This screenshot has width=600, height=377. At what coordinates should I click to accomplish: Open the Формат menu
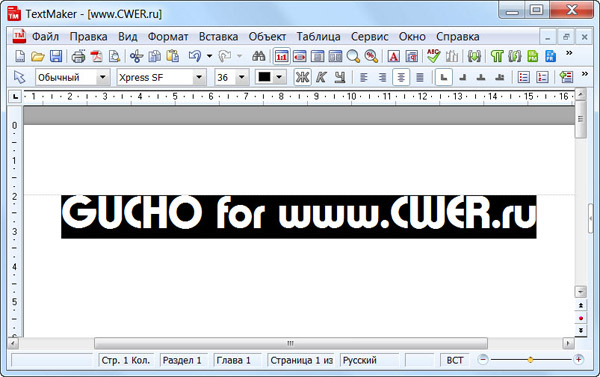tap(168, 37)
